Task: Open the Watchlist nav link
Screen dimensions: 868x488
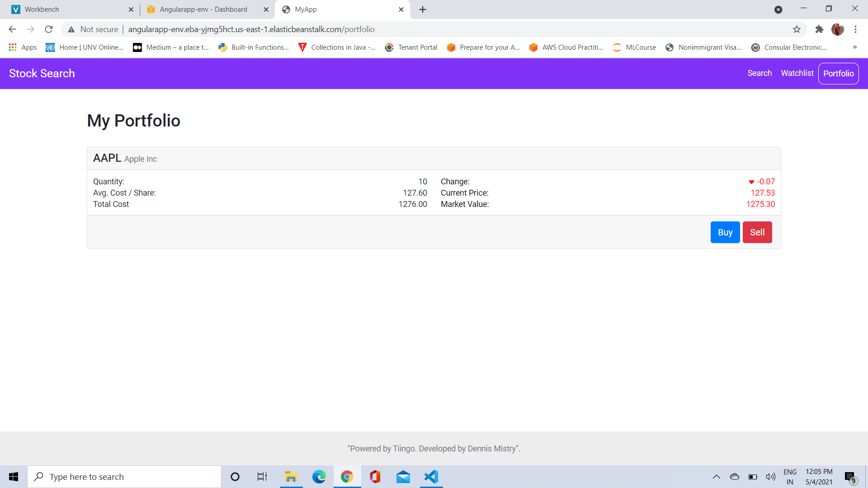Action: coord(797,73)
